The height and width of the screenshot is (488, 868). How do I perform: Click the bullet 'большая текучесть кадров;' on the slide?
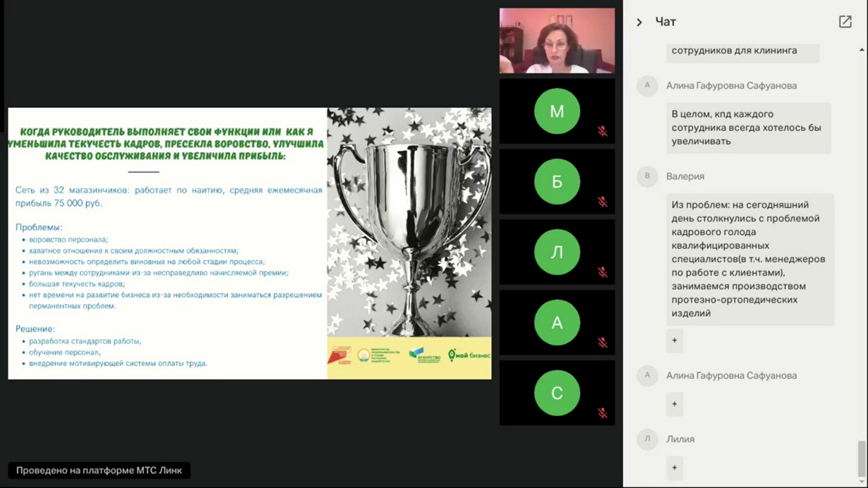pyautogui.click(x=77, y=283)
